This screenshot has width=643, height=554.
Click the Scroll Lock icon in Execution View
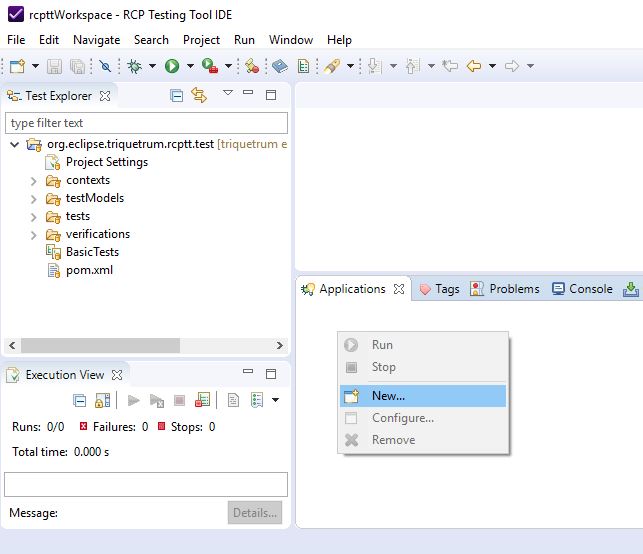pos(102,400)
